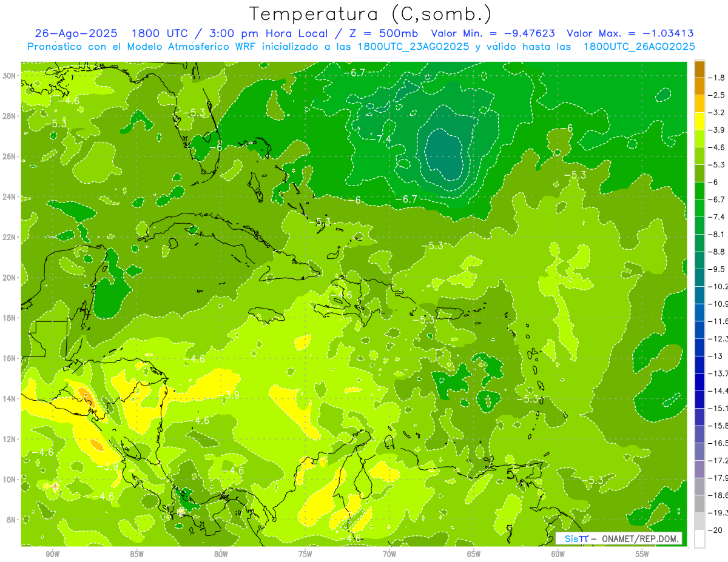Click the teal swatch between -9.5 and -10.2
Image resolution: width=728 pixels, height=562 pixels.
(x=699, y=278)
